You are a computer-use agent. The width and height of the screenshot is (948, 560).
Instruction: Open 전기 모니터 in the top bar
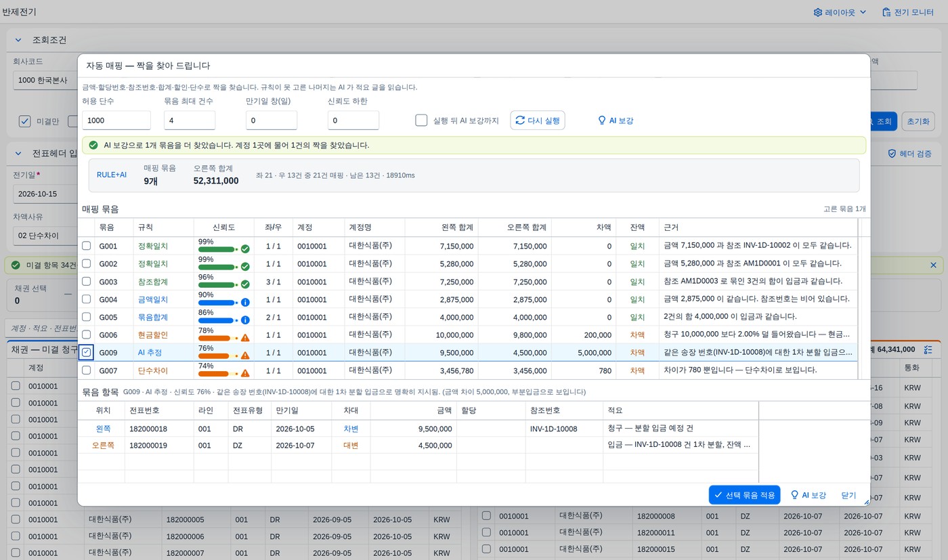coord(908,12)
